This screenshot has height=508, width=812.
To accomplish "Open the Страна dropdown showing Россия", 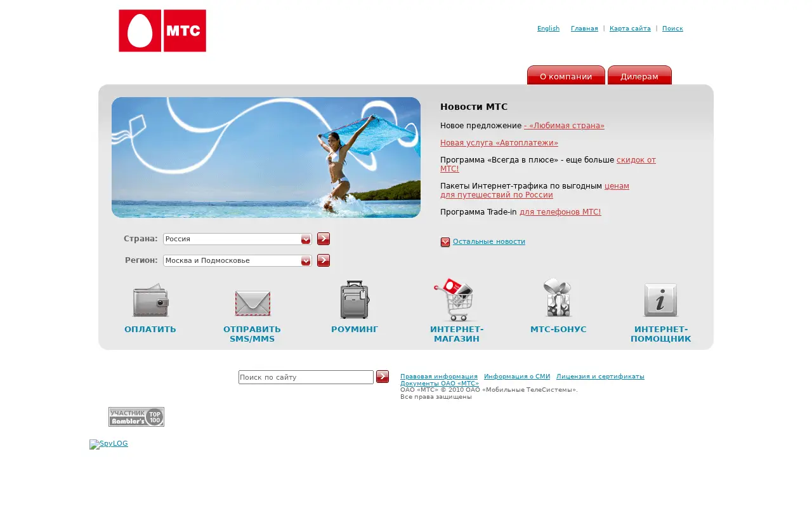I will 237,239.
